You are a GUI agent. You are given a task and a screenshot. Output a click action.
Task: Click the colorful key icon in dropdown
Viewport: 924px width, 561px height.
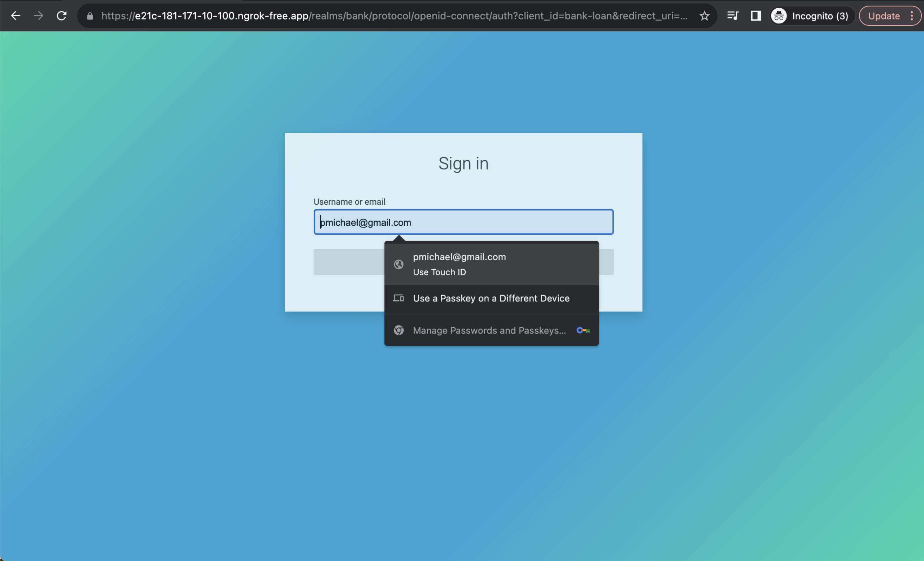point(583,330)
